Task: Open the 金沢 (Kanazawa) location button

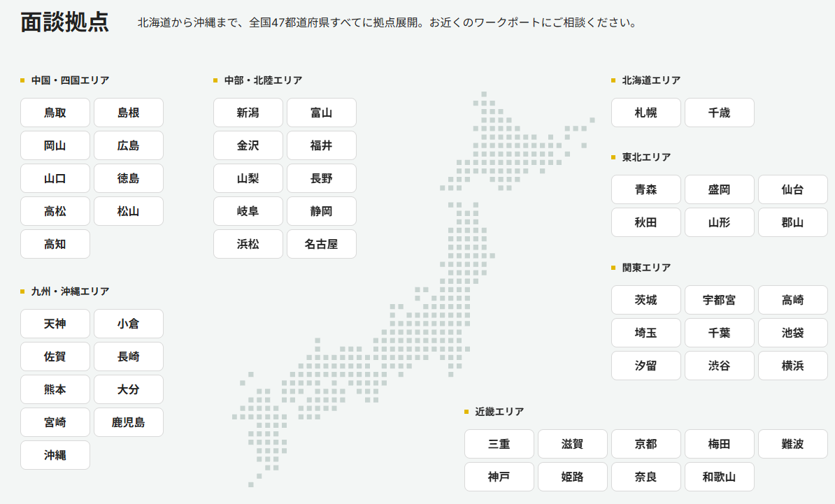Action: pyautogui.click(x=248, y=145)
